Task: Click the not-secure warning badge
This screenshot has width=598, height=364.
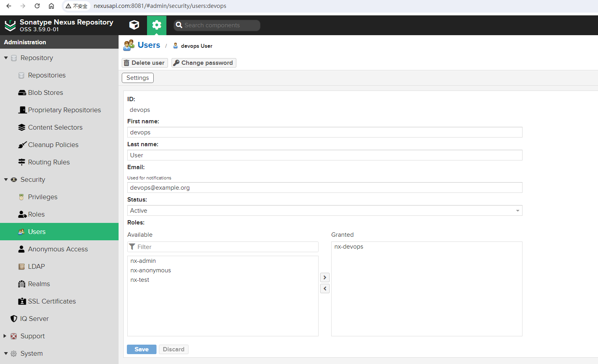Action: click(77, 6)
